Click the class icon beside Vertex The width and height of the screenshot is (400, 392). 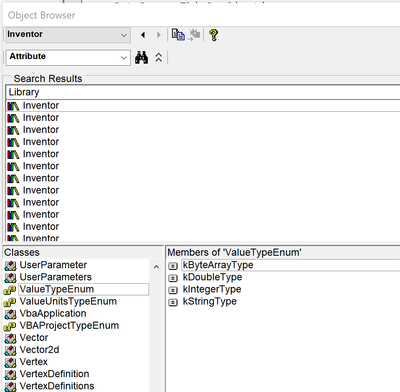tap(10, 362)
